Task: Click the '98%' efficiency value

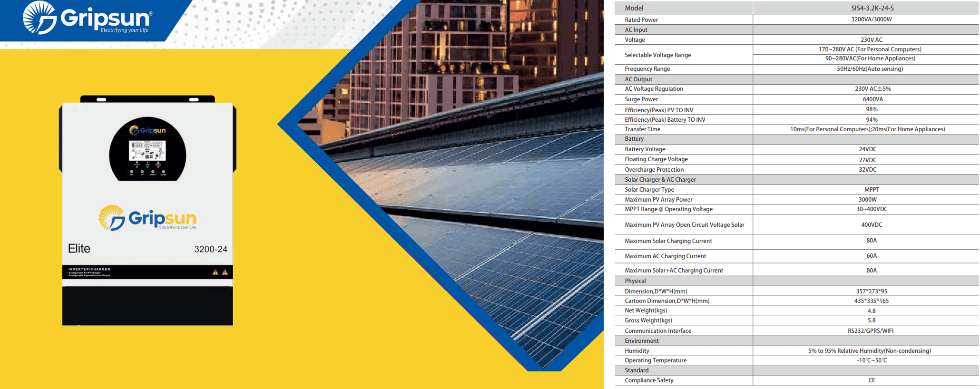Action: coord(872,109)
